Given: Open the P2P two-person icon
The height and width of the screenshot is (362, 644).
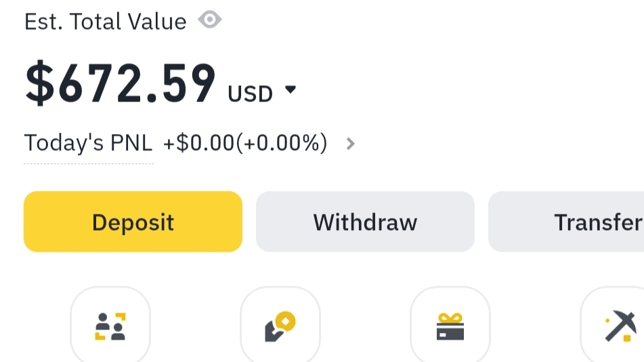Looking at the screenshot, I should point(110,326).
